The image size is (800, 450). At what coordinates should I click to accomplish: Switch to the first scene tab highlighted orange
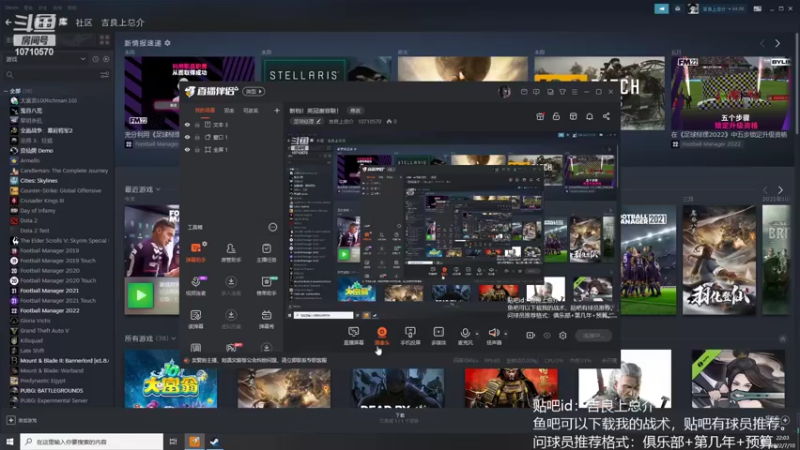coord(205,110)
